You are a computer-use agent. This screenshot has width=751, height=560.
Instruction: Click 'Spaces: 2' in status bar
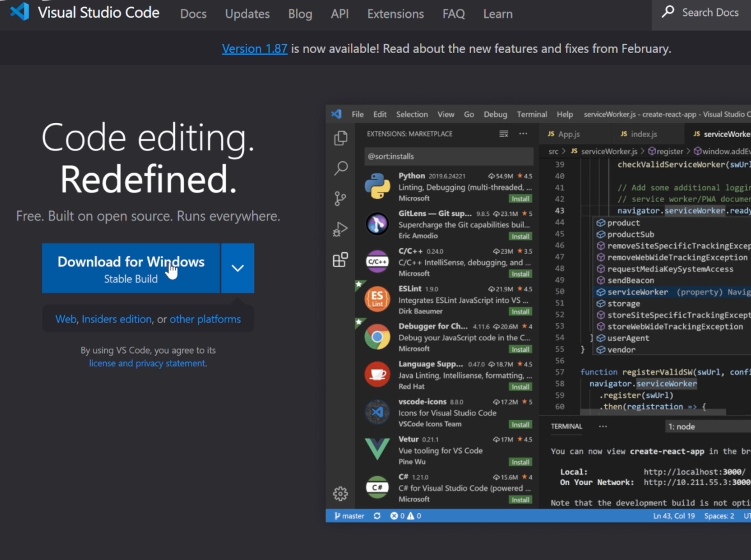(x=719, y=516)
